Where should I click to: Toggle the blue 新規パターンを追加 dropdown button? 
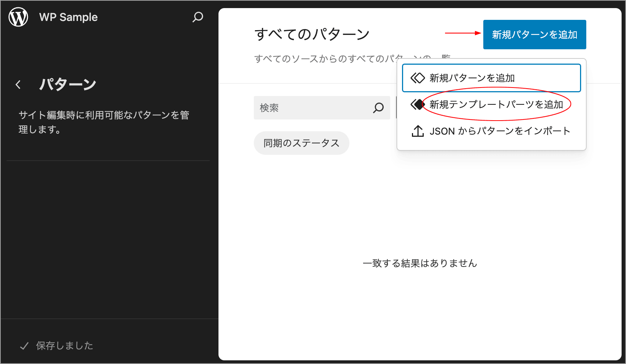(534, 35)
